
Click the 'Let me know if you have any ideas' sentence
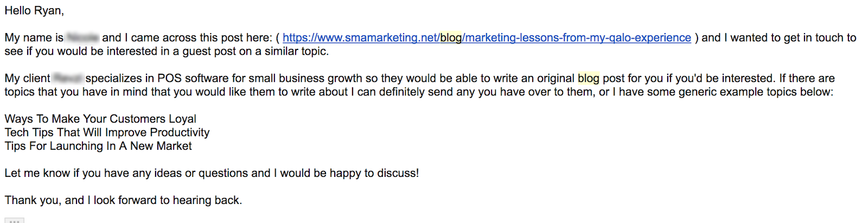[212, 173]
